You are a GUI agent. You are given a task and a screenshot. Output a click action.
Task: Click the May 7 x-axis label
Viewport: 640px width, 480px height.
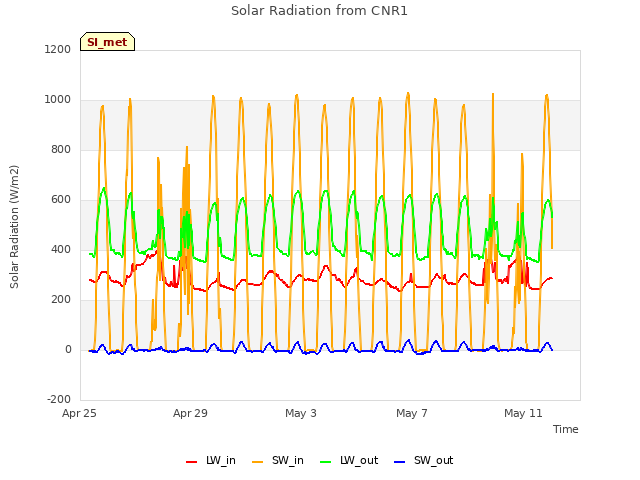pyautogui.click(x=412, y=413)
